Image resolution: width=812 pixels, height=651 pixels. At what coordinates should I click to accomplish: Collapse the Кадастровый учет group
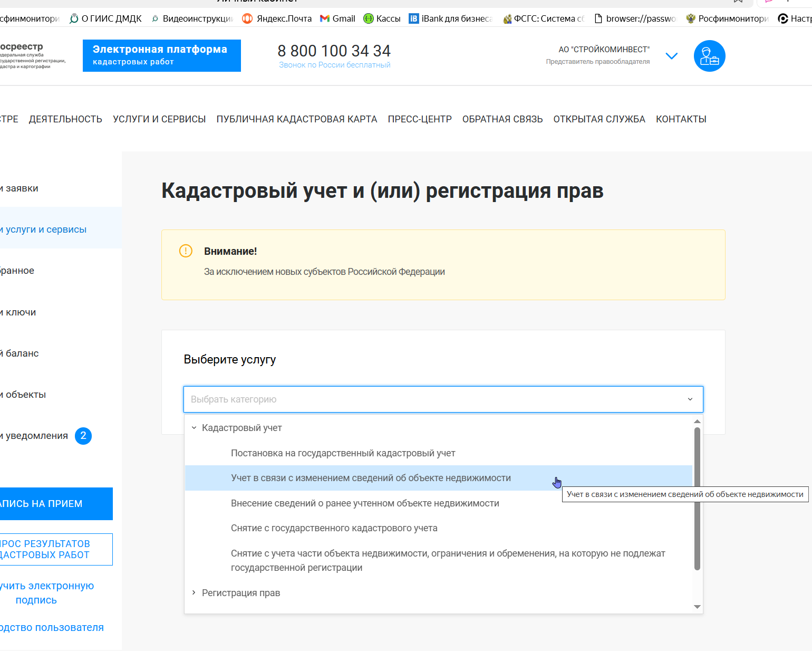tap(194, 428)
